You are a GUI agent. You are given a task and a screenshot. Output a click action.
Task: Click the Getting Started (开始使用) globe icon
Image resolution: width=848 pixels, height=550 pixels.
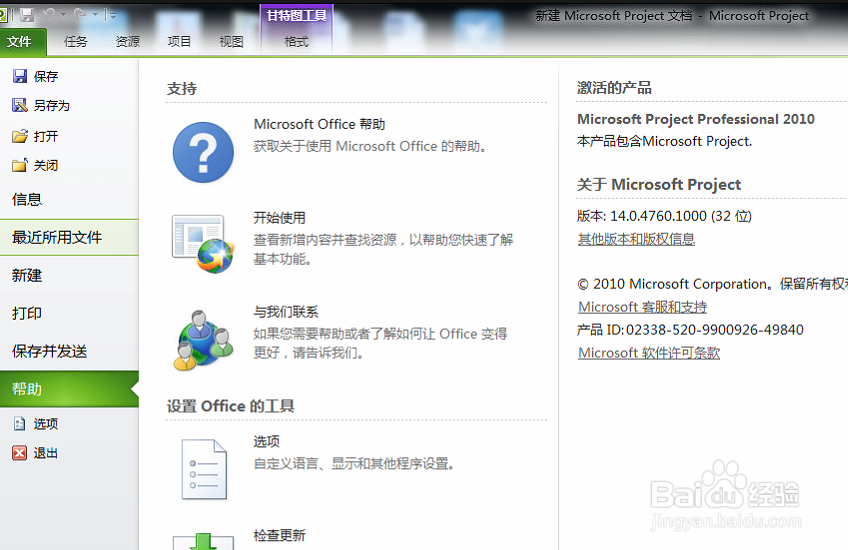tap(203, 244)
